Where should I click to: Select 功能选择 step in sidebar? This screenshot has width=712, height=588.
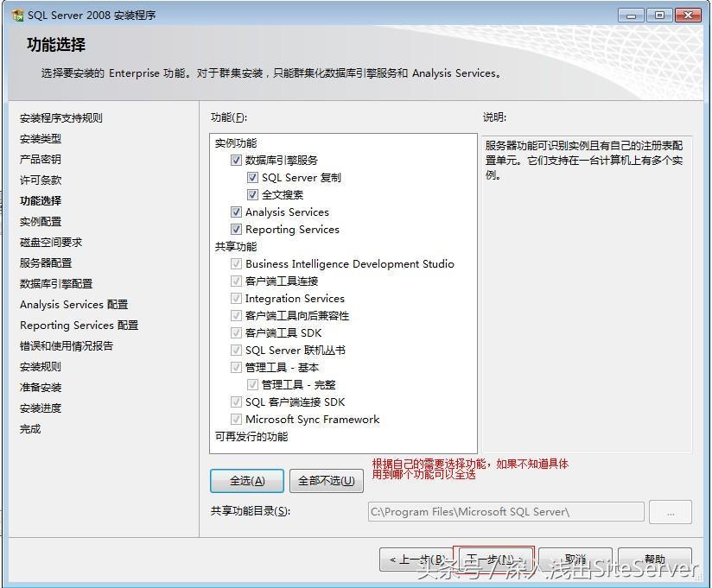41,201
